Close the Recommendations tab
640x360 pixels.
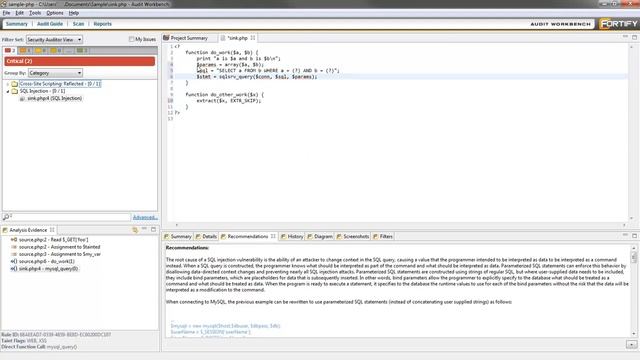[273, 236]
